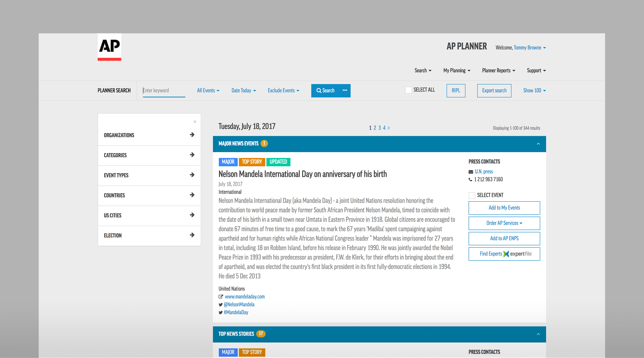Screen dimensions: 644x358
Task: Click the expertfile logo
Action: coord(517,254)
